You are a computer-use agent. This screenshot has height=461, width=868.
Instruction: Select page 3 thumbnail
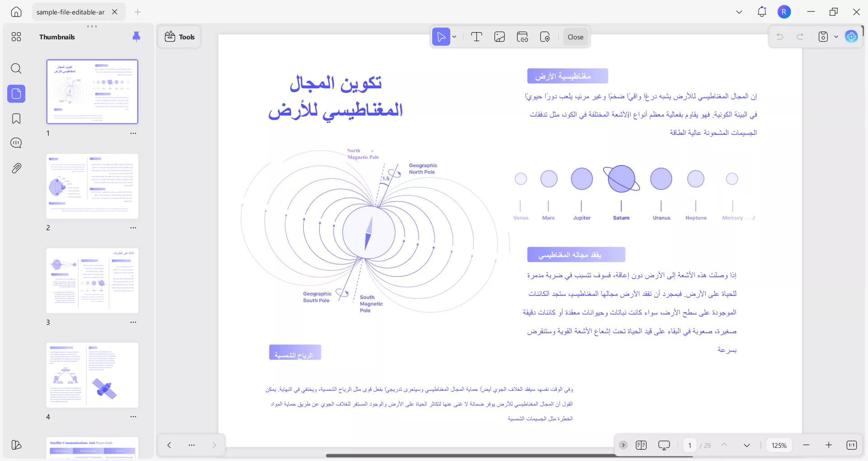[x=92, y=280]
